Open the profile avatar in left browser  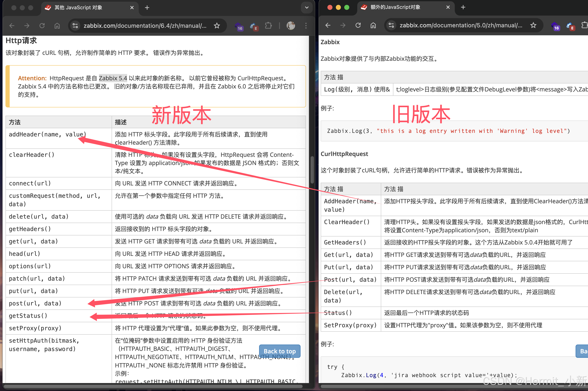click(291, 26)
